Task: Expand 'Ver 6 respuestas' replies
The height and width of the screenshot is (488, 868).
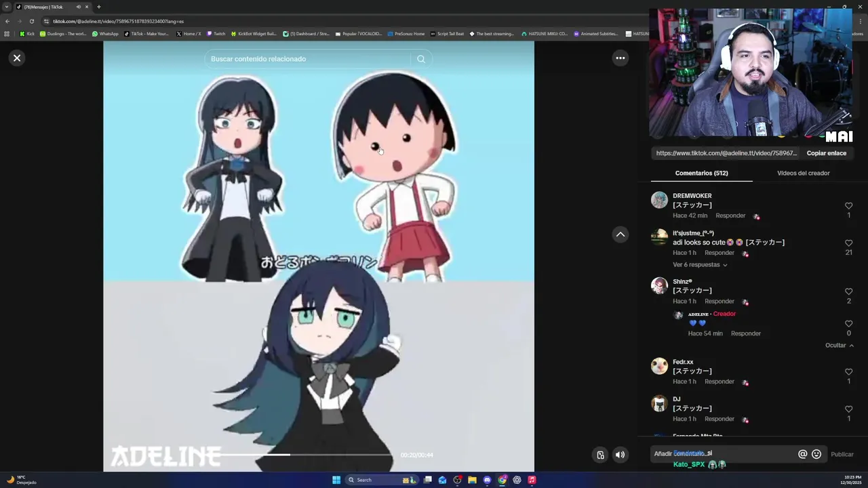Action: (x=700, y=265)
